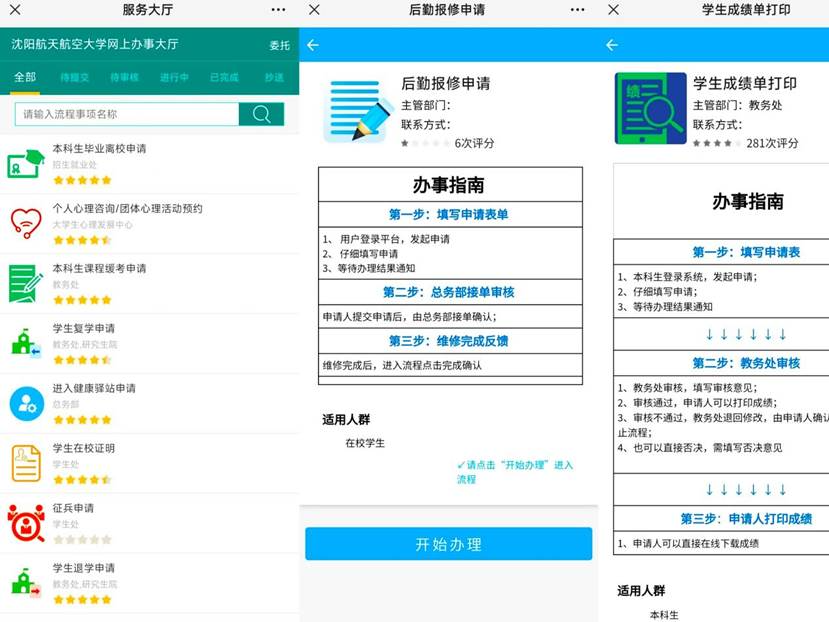This screenshot has height=622, width=829.
Task: Open the three-dot menu in 后勤报修申请 header
Action: pyautogui.click(x=578, y=10)
